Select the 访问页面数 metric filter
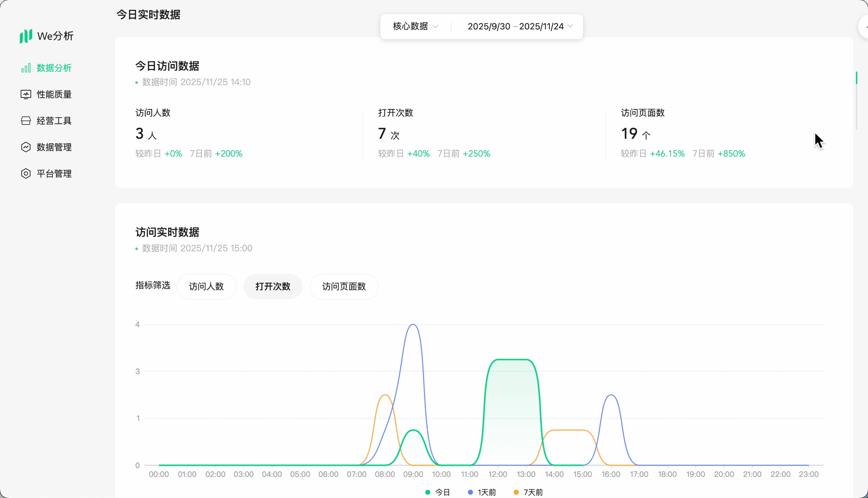The width and height of the screenshot is (868, 498). pyautogui.click(x=344, y=287)
